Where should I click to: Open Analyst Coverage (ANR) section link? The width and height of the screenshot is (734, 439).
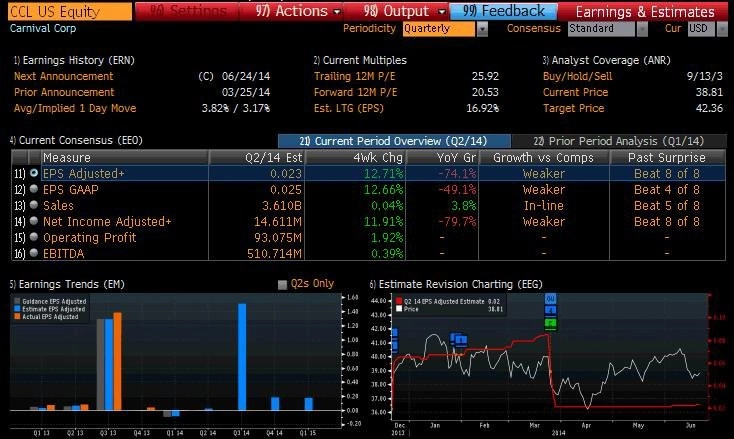click(607, 60)
